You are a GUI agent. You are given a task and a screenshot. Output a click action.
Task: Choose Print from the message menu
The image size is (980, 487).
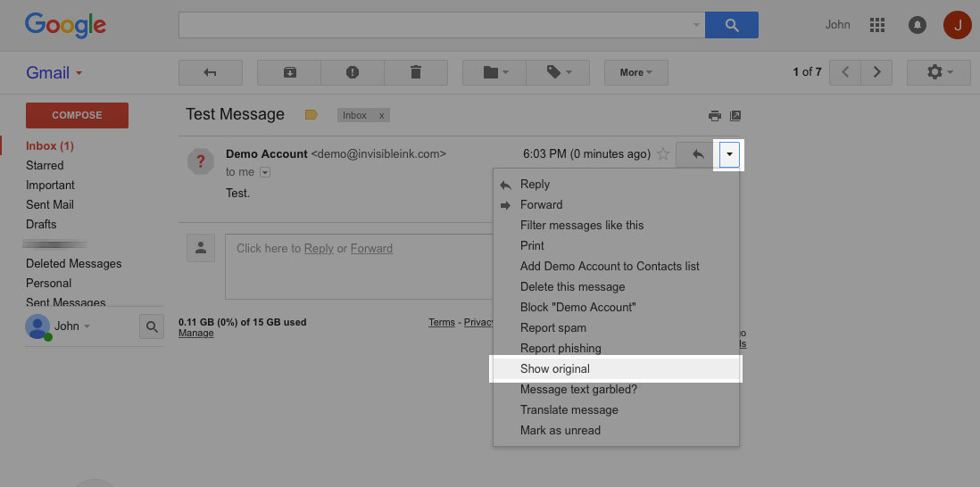[616, 245]
